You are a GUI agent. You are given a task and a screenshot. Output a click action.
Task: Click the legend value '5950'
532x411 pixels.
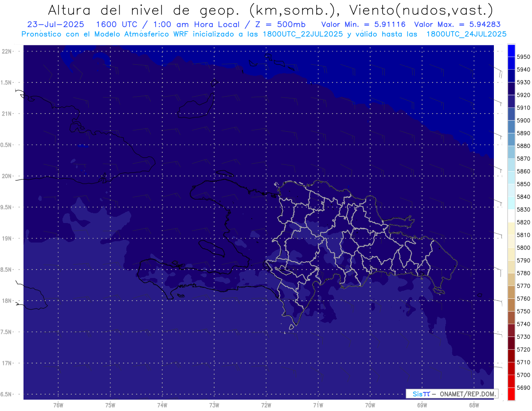[x=524, y=57]
